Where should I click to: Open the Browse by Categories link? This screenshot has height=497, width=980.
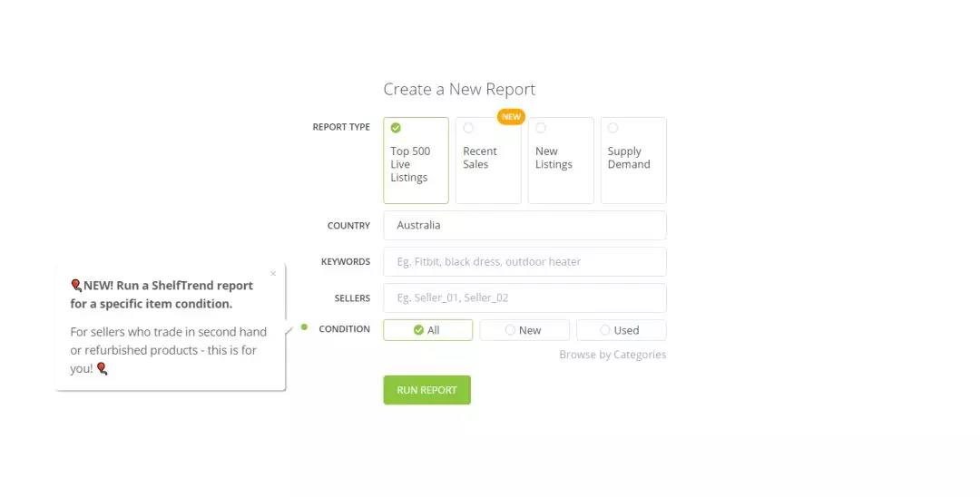point(612,355)
